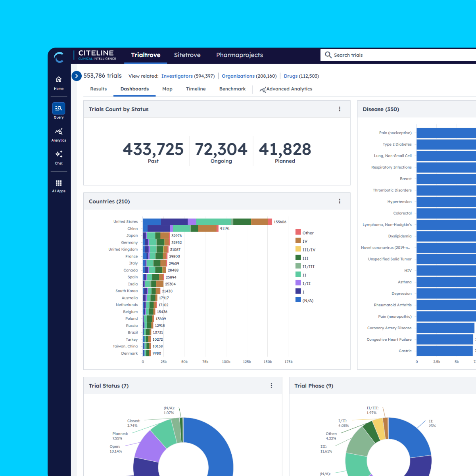Toggle the III phase legend swatch
The image size is (476, 476).
[x=298, y=257]
